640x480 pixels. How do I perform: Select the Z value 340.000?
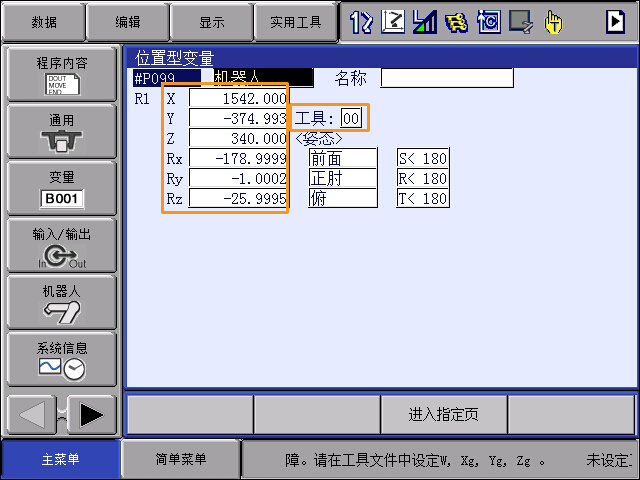pos(238,138)
